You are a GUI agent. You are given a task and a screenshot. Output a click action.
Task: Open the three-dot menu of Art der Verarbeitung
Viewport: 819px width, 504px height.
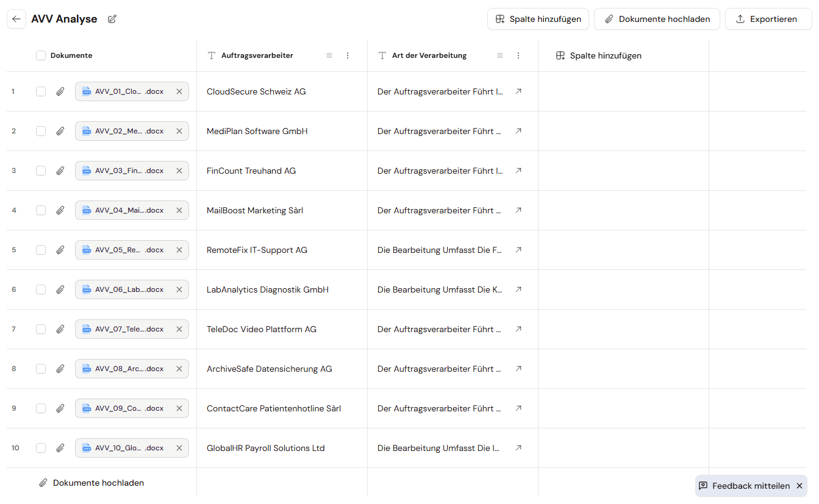518,55
